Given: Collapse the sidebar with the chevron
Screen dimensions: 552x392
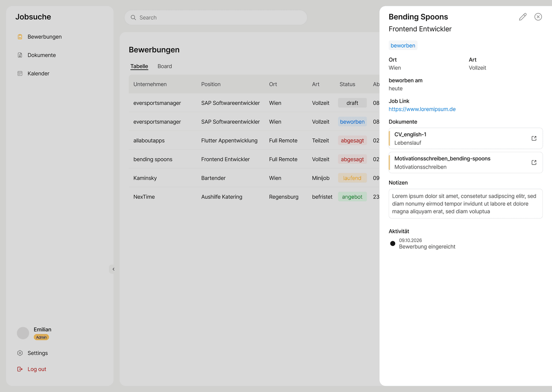Looking at the screenshot, I should point(113,269).
